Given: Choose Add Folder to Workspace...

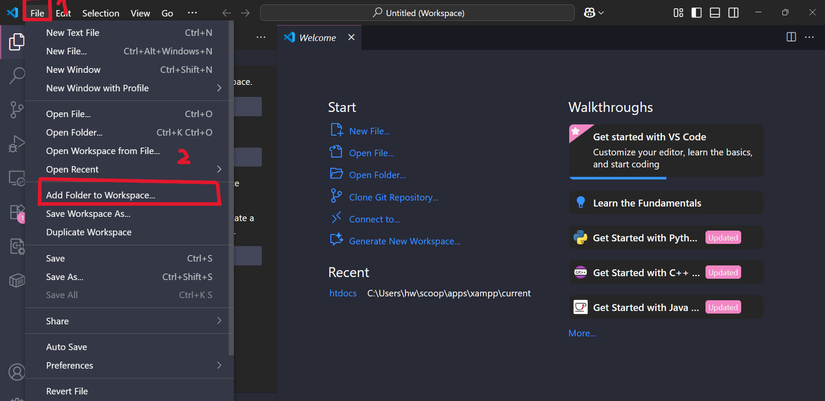Looking at the screenshot, I should point(127,195).
